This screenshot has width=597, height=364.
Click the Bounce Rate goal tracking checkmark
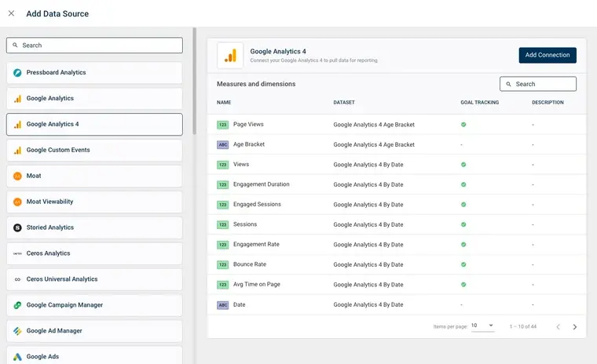(x=463, y=264)
